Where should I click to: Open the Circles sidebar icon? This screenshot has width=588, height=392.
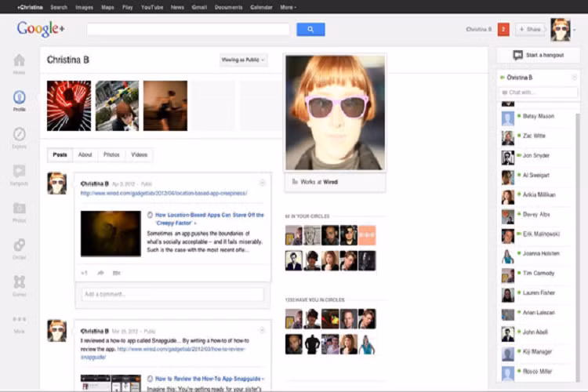pyautogui.click(x=19, y=245)
